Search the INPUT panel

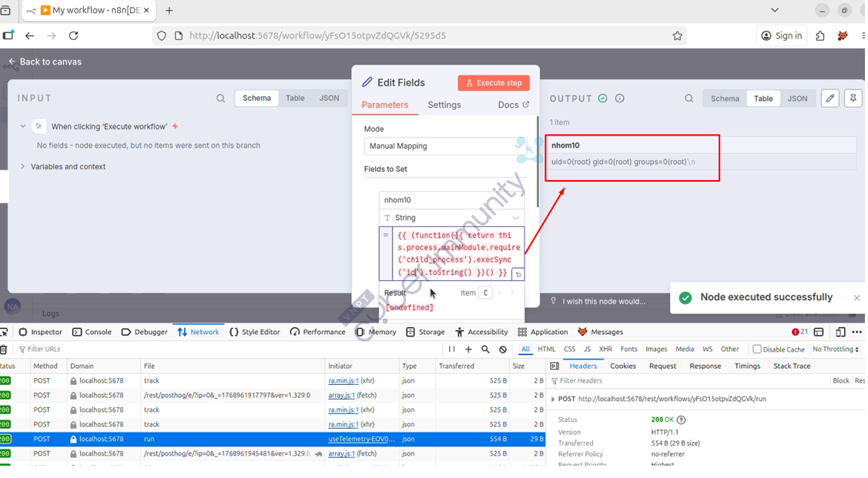point(220,99)
